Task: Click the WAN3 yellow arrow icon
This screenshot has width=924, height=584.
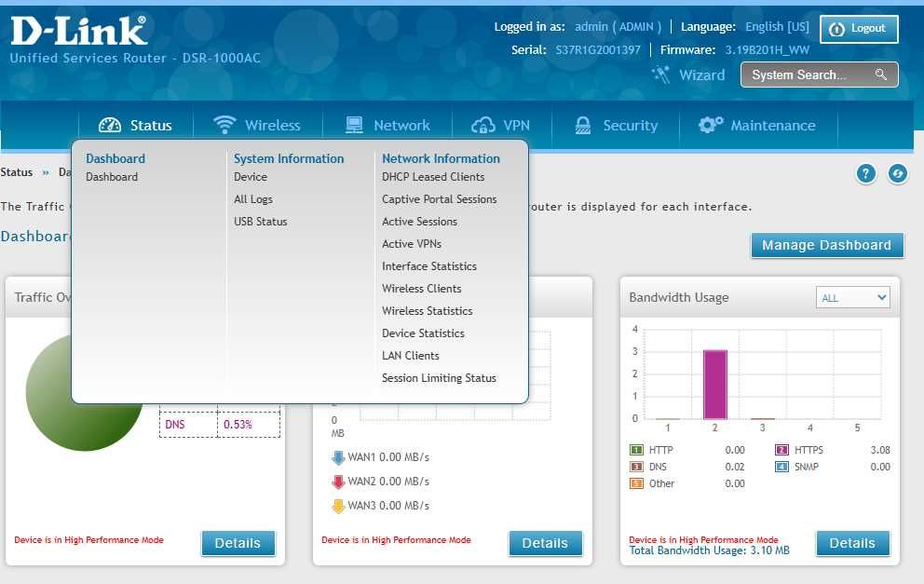Action: (x=338, y=506)
